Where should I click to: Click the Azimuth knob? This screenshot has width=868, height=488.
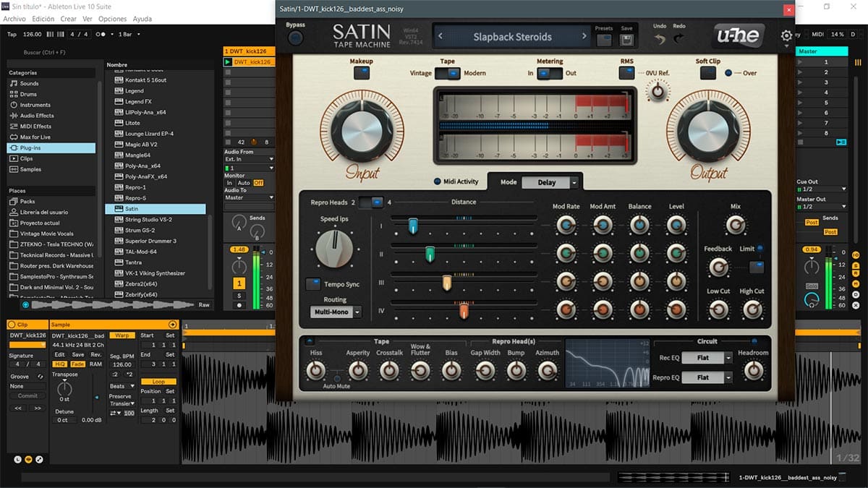click(547, 370)
